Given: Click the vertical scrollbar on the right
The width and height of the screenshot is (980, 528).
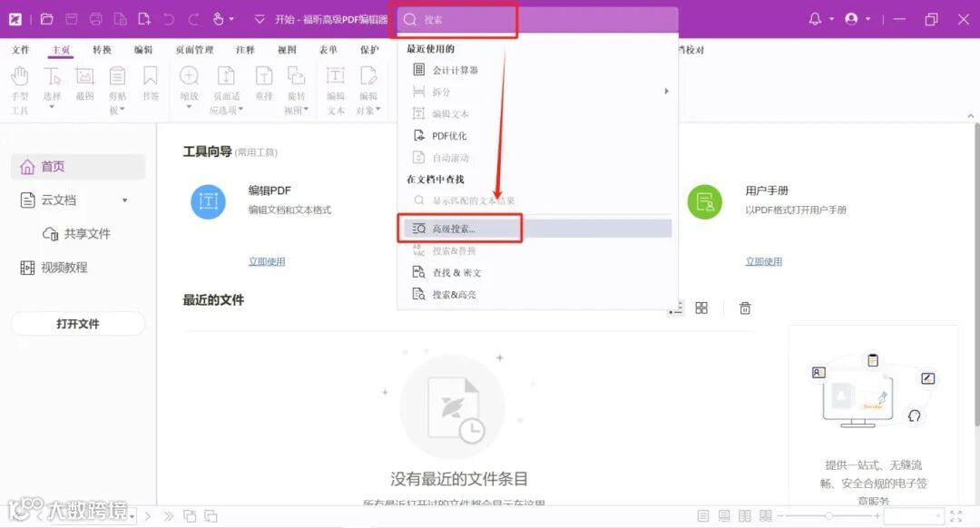Looking at the screenshot, I should (x=976, y=275).
